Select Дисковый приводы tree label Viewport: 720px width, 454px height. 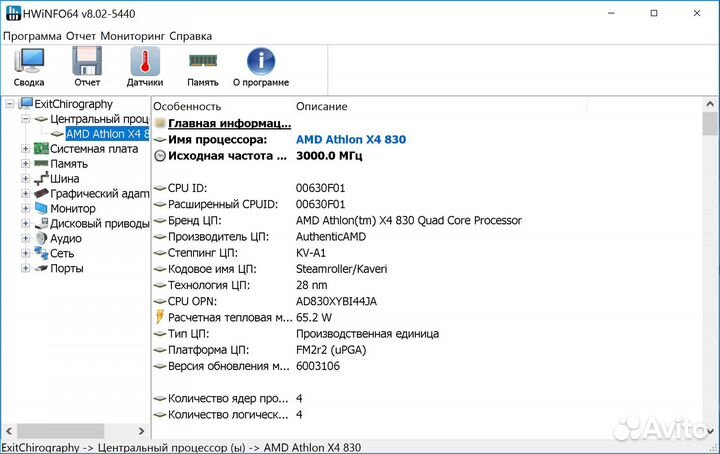tap(100, 224)
